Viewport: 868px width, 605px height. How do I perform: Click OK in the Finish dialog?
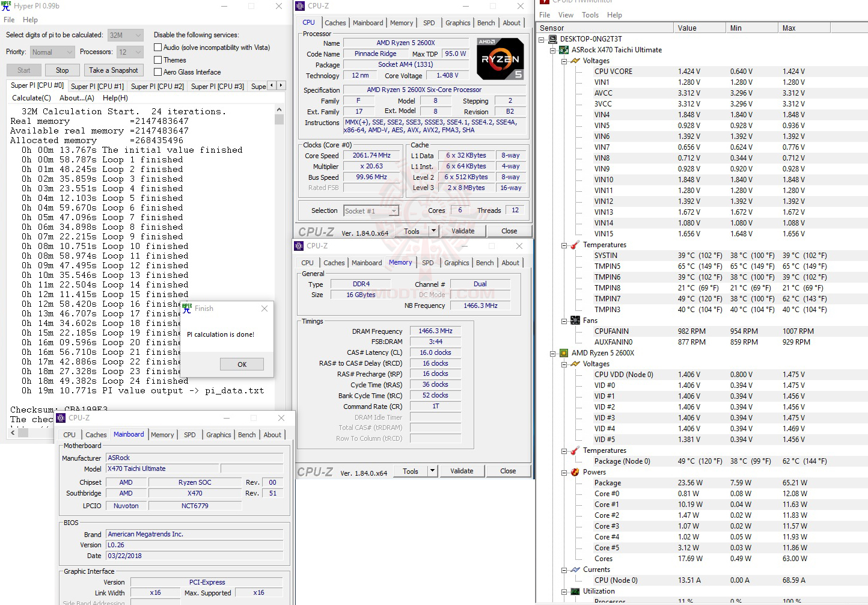coord(242,364)
